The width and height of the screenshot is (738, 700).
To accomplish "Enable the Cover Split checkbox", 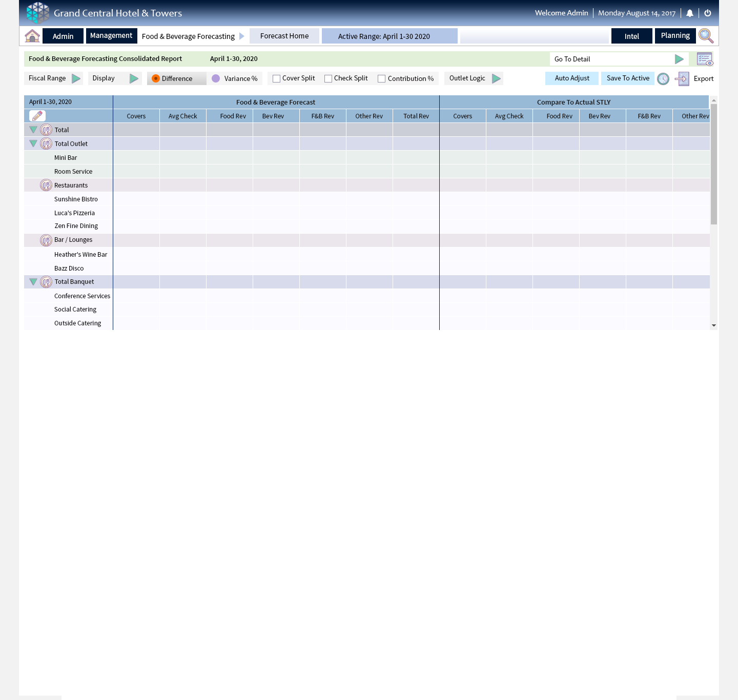I will [277, 79].
